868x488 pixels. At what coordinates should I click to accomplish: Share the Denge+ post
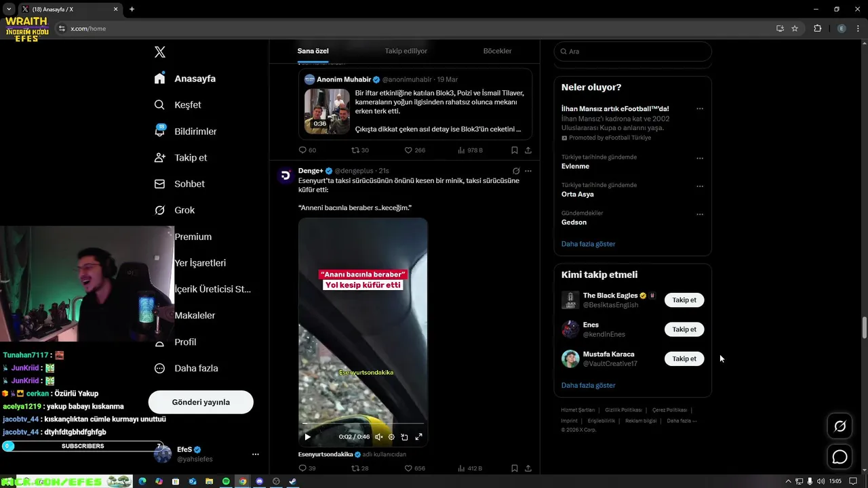pos(528,468)
